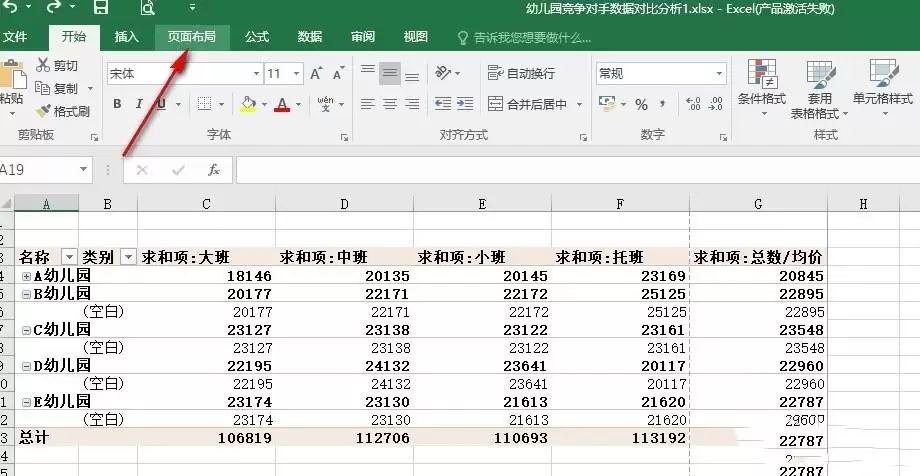Click the decrease decimal icon
The image size is (920, 476).
[x=716, y=104]
